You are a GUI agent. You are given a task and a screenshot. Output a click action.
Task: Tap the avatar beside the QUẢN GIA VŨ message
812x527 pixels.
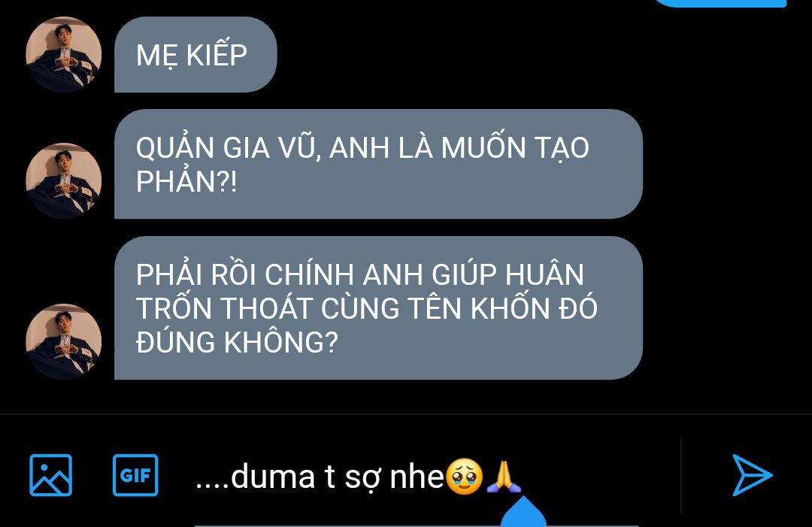tap(64, 180)
